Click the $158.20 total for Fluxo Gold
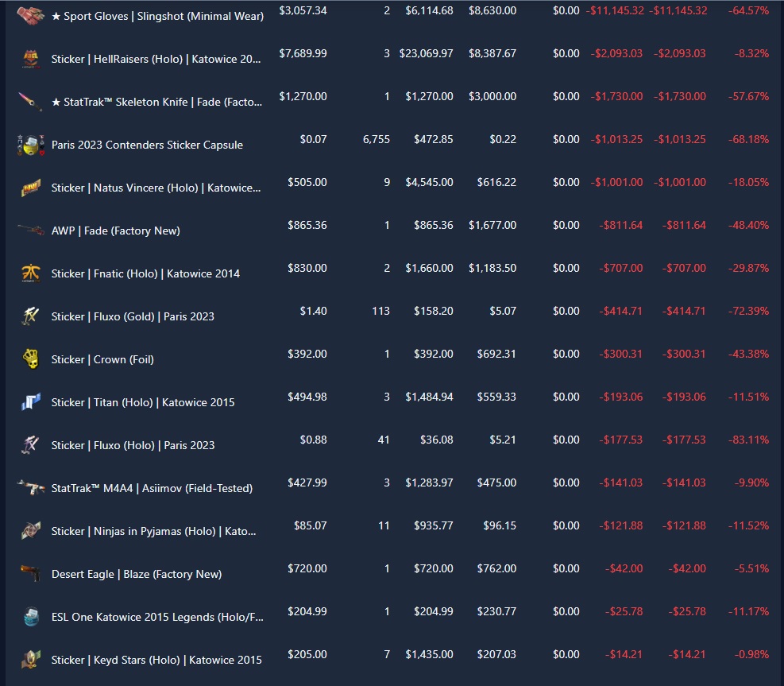The image size is (784, 686). pyautogui.click(x=434, y=312)
